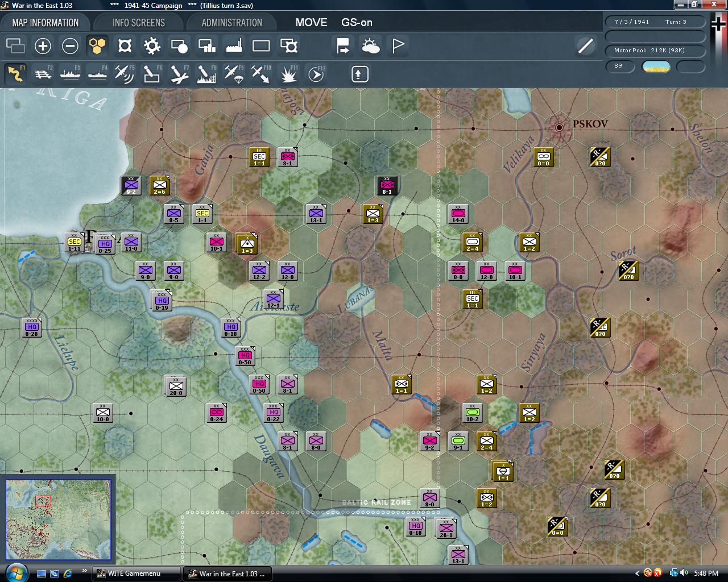
Task: Select the 26-1 division counter
Action: [x=446, y=529]
